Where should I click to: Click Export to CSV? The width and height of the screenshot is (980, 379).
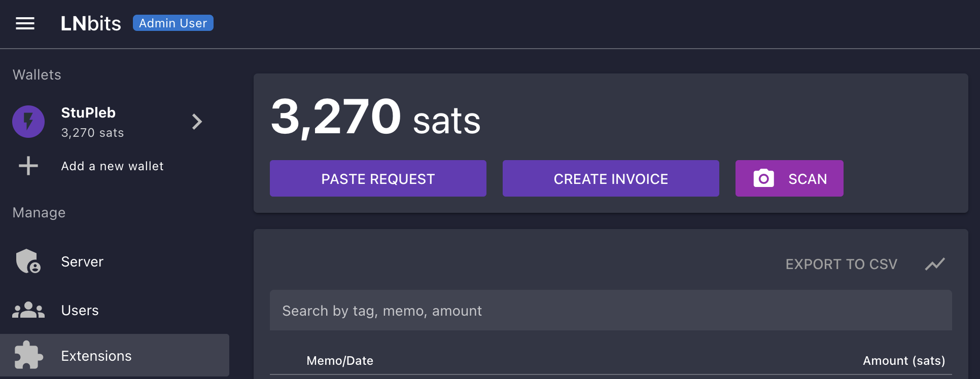click(842, 264)
